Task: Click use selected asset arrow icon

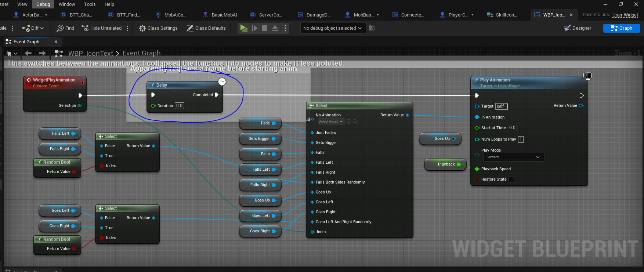Action: tap(349, 122)
